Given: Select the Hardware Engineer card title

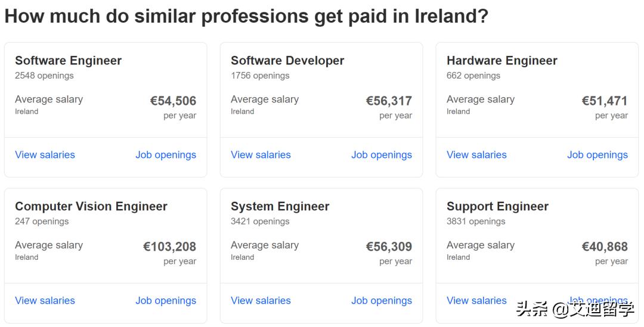Looking at the screenshot, I should [x=502, y=61].
